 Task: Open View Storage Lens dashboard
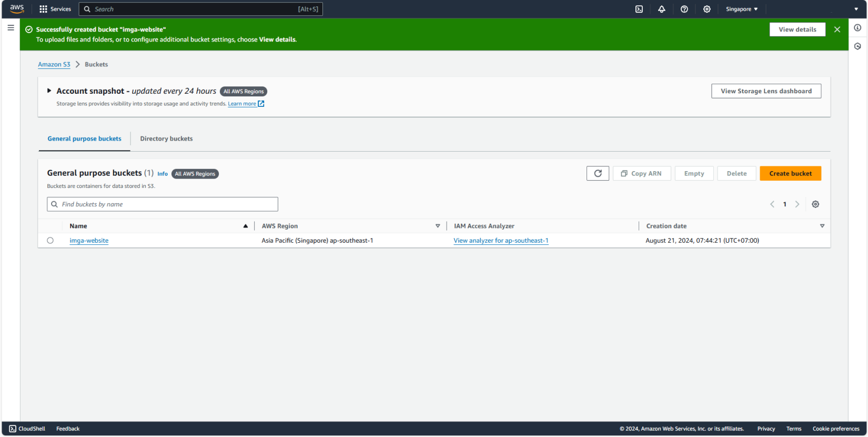(x=766, y=91)
